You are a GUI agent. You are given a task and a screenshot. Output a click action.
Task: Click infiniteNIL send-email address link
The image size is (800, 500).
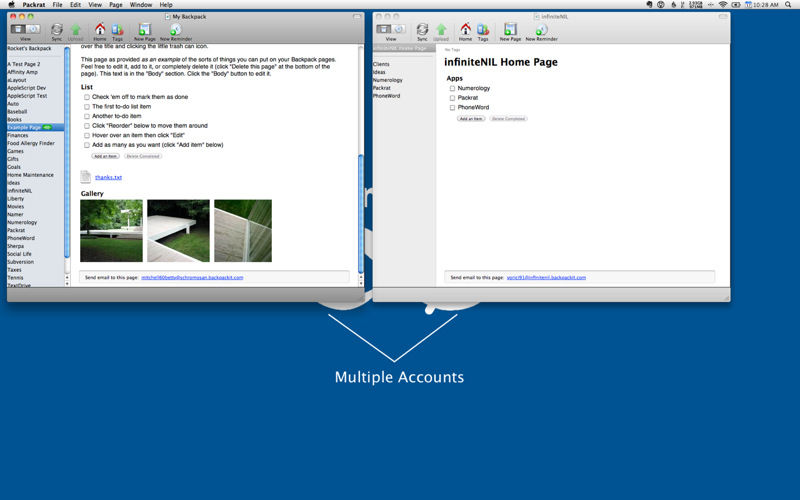pyautogui.click(x=546, y=278)
